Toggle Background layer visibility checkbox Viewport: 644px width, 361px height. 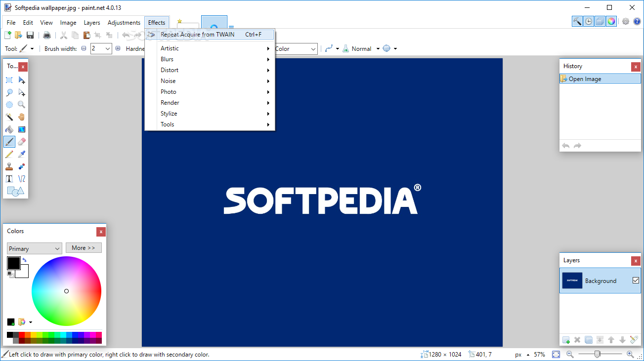coord(636,281)
